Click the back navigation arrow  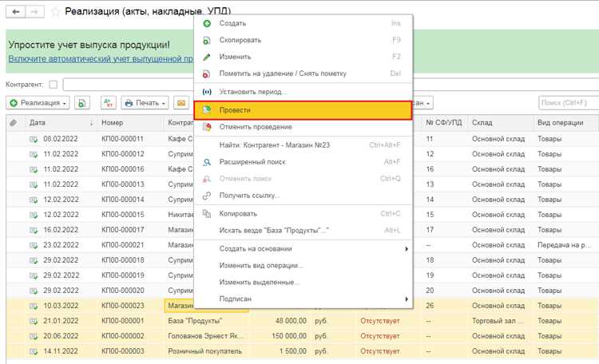[x=16, y=12]
